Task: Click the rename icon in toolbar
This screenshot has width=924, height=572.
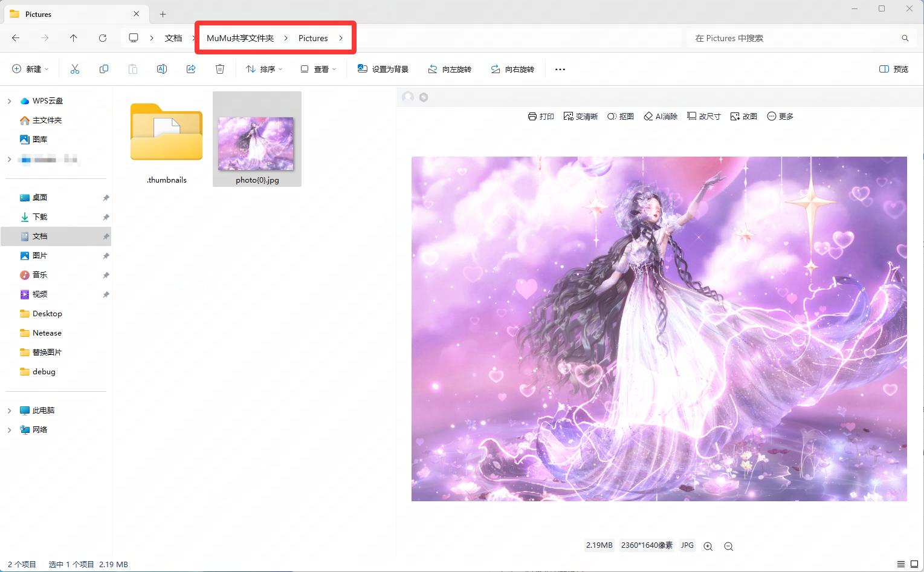Action: 162,70
